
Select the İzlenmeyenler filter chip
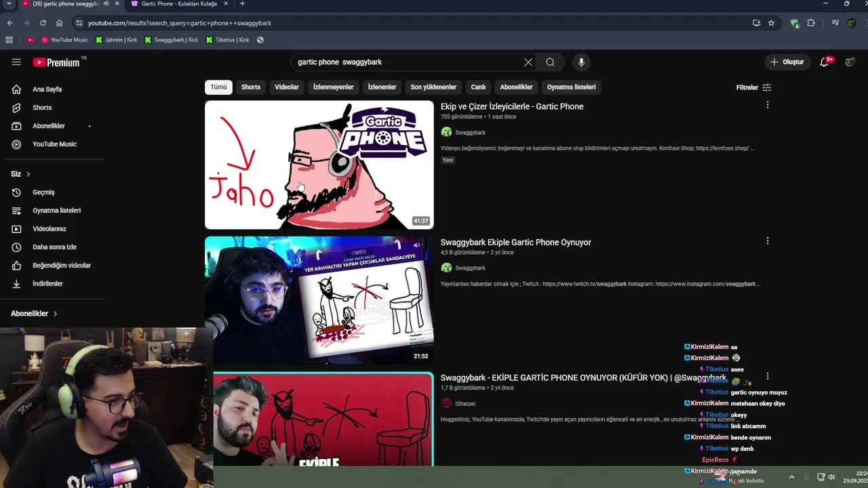click(x=333, y=87)
